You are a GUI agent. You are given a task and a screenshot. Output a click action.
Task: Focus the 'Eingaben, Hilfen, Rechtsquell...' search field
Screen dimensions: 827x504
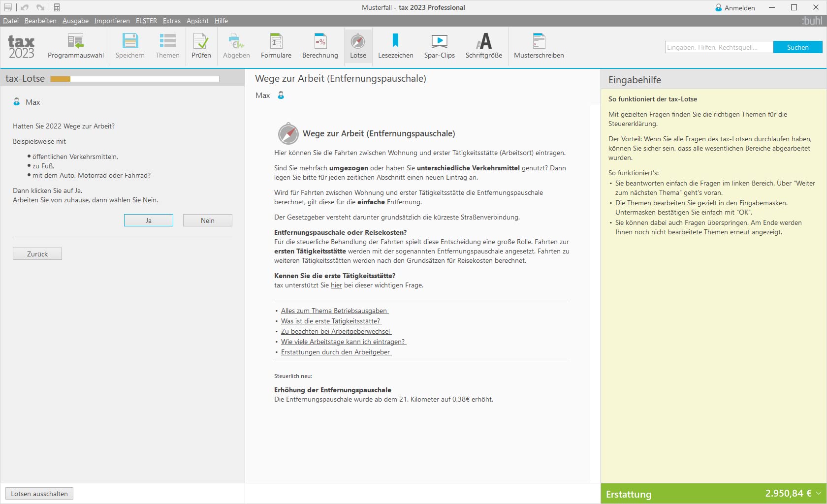719,47
